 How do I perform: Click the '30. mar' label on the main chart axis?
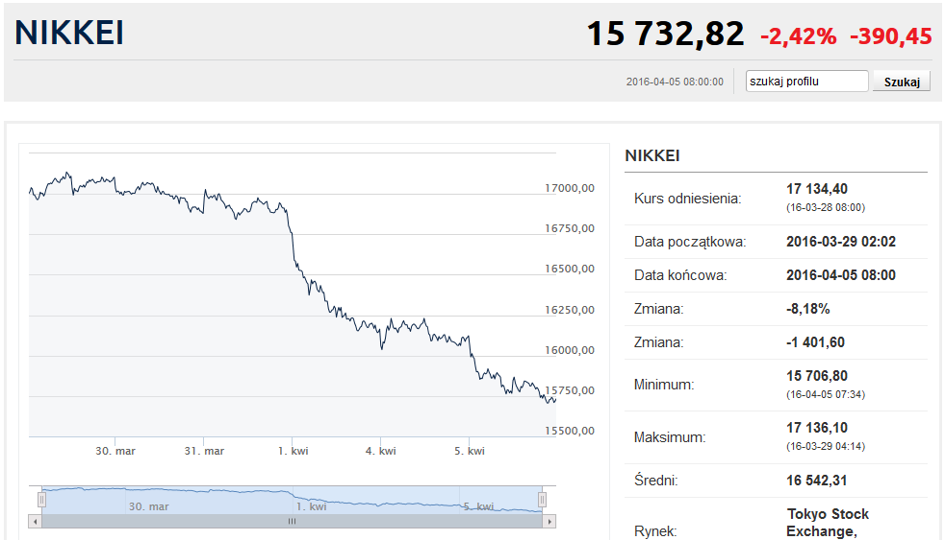[x=115, y=451]
